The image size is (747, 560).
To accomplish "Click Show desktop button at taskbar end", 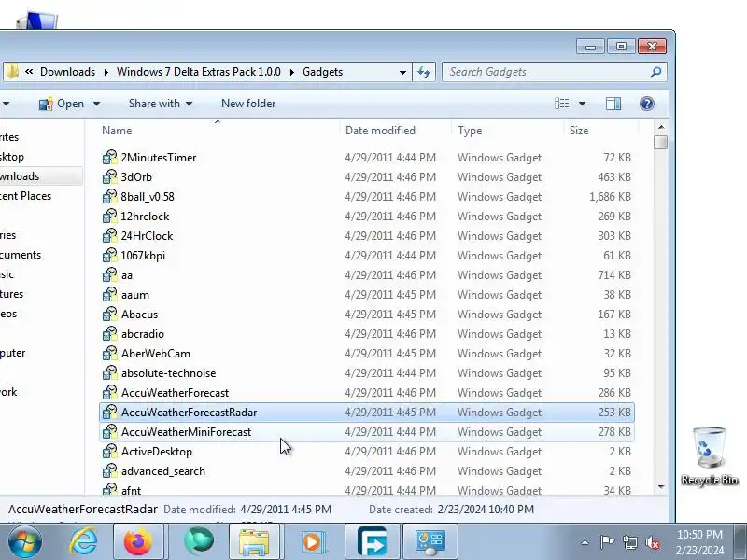I will tap(740, 541).
